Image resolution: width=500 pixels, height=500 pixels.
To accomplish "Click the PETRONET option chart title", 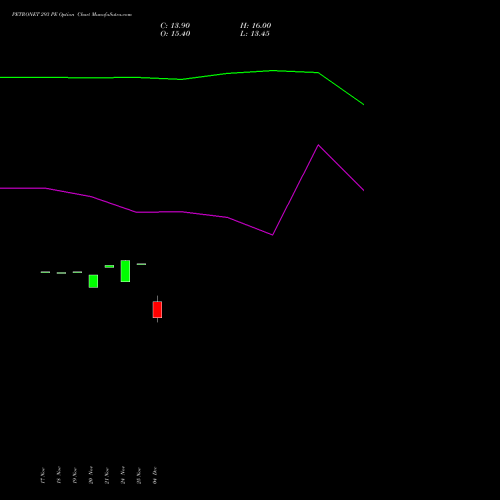I will click(x=72, y=14).
